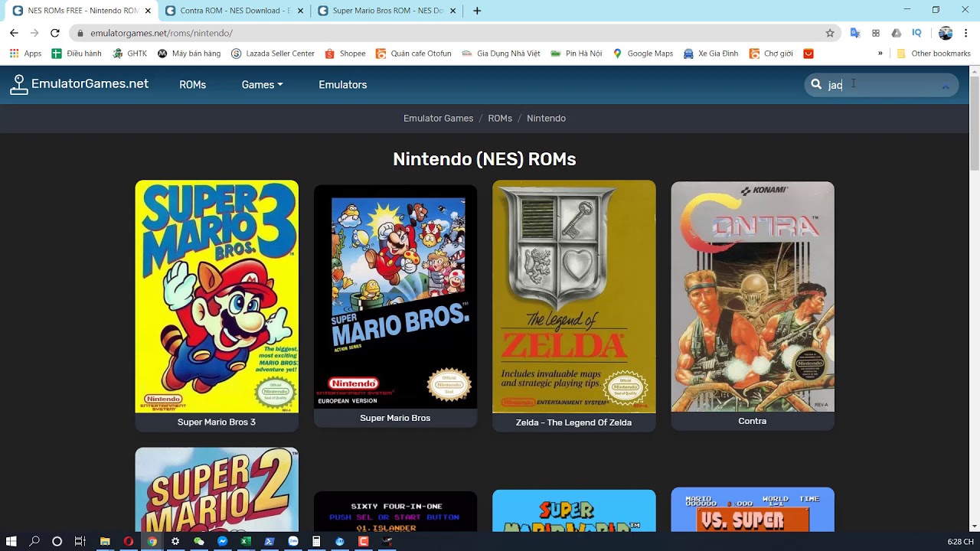Open the Super Mario Bros 3 title link
980x551 pixels.
click(217, 422)
